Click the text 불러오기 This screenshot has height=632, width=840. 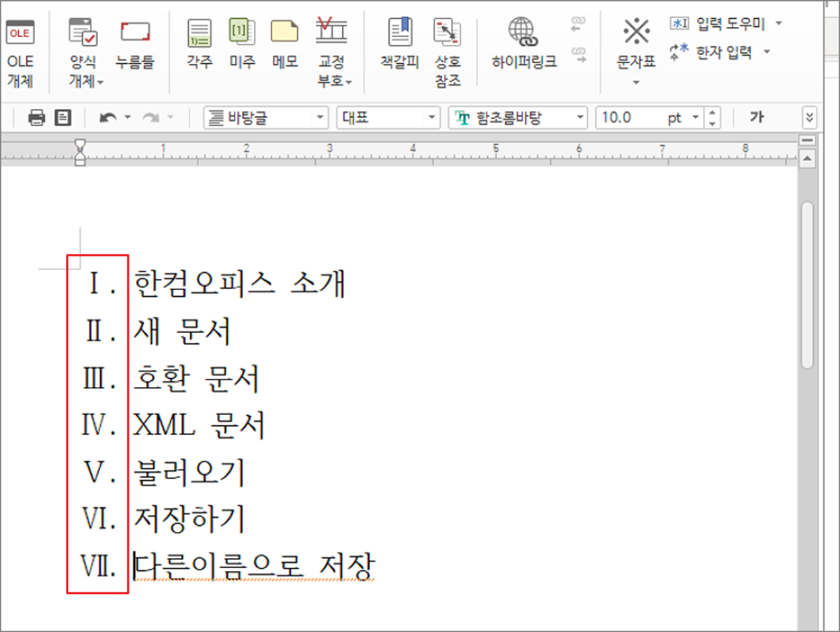[x=190, y=473]
